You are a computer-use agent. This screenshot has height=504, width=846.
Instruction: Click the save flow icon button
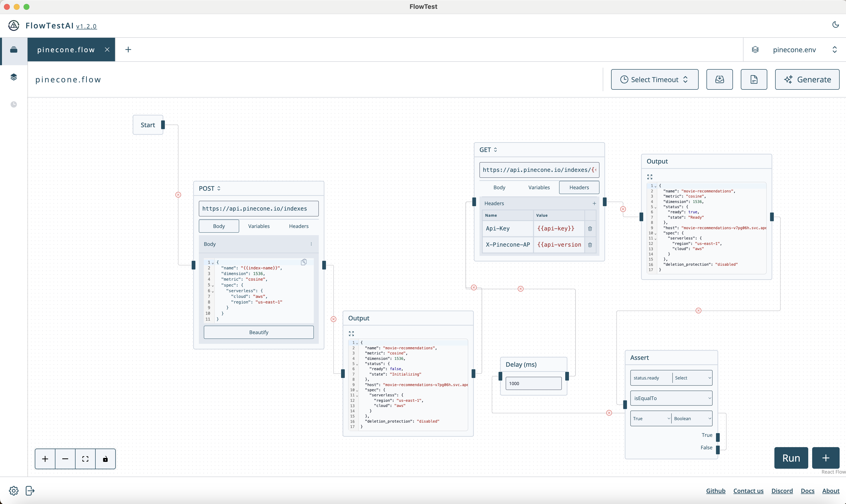pos(719,79)
